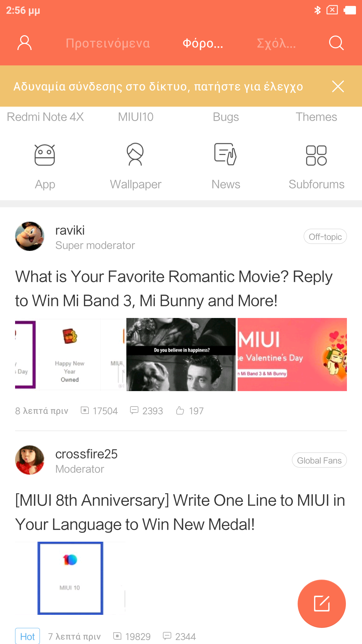Viewport: 362px width, 644px height.
Task: Open the user profile icon
Action: point(24,43)
